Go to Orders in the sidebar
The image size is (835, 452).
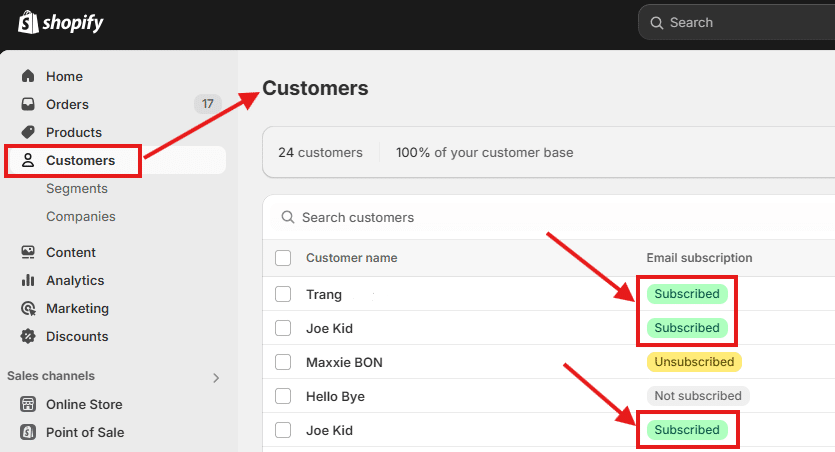[67, 104]
